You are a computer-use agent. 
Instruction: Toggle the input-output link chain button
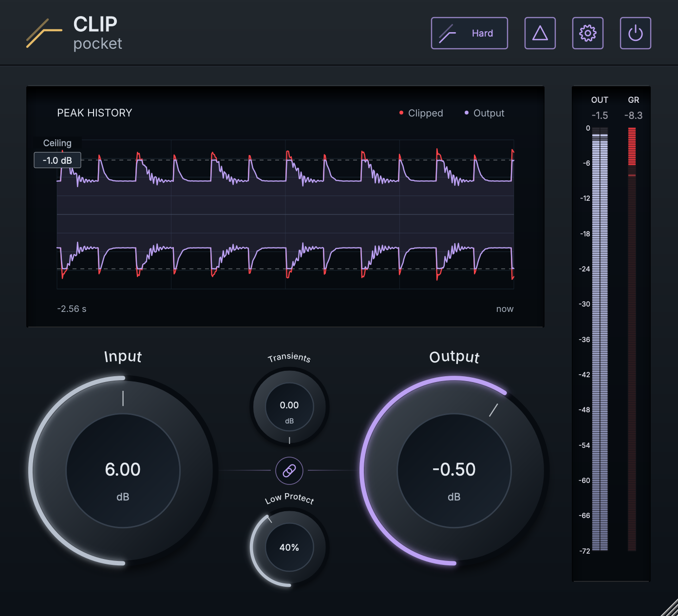tap(289, 471)
